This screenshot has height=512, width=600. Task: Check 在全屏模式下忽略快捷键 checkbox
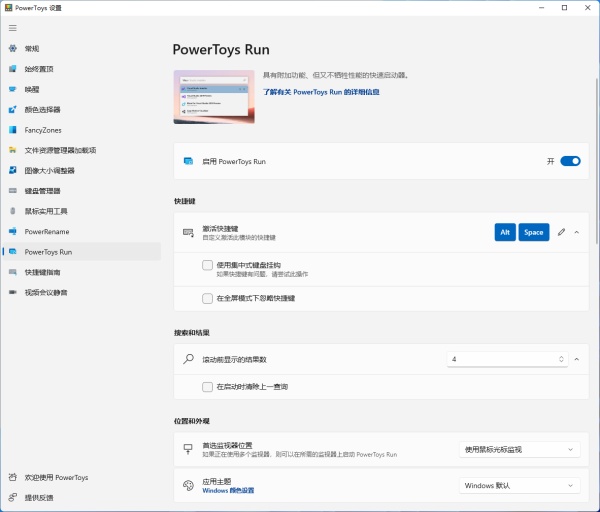tap(207, 298)
